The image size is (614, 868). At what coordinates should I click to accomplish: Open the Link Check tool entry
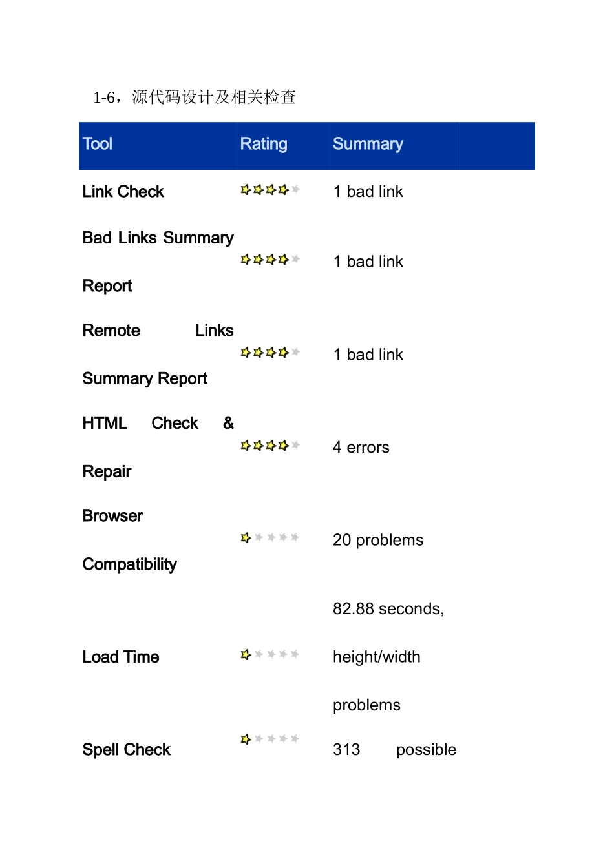pos(123,192)
